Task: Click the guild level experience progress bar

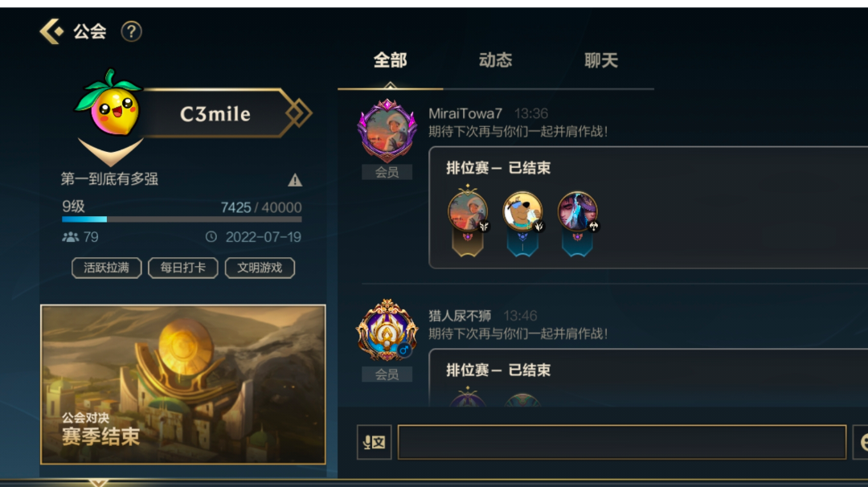Action: pos(182,219)
